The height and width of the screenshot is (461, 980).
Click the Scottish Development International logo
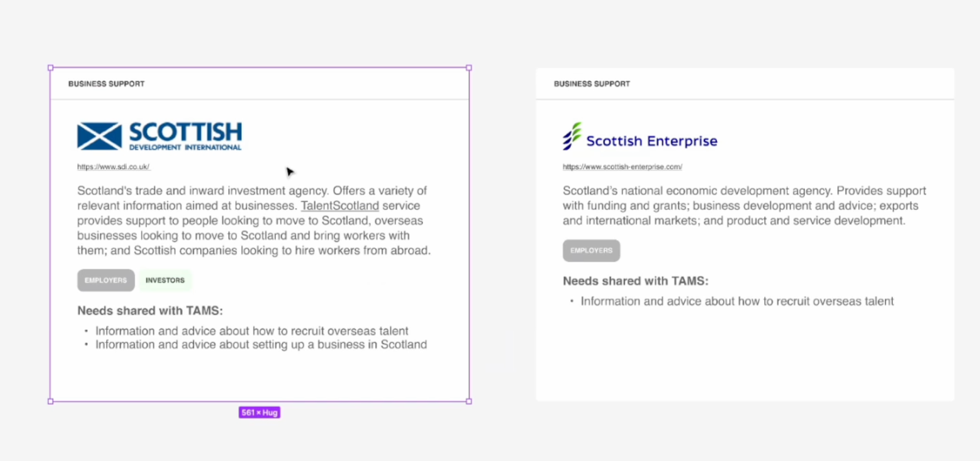pos(159,136)
